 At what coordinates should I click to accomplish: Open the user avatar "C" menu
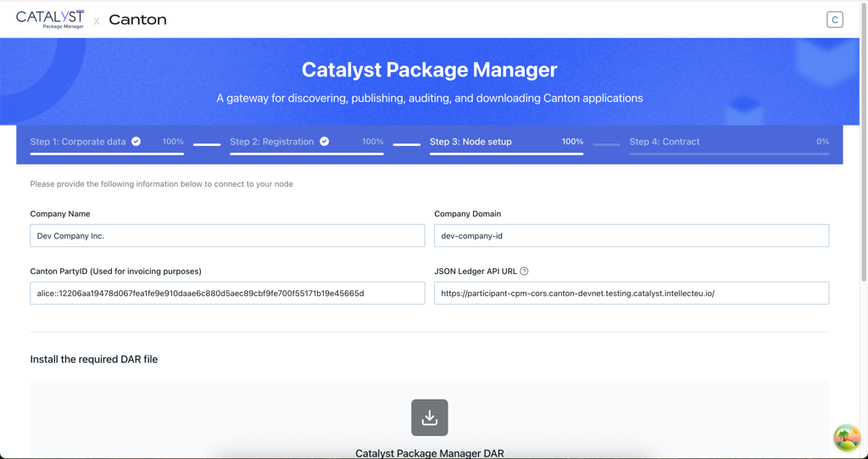tap(834, 20)
